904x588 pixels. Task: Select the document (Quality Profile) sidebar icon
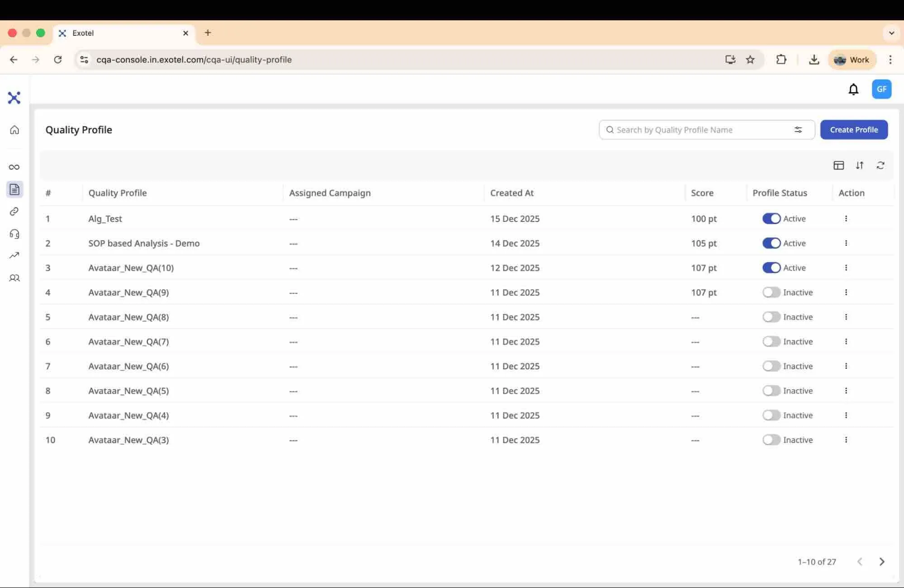pos(14,189)
